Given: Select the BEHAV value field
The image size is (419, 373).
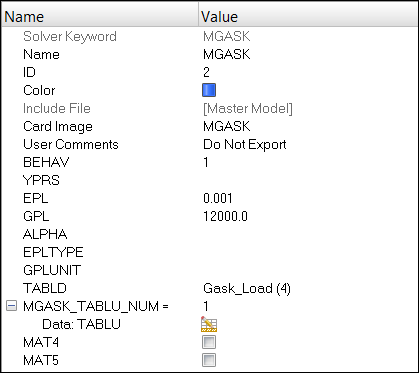Looking at the screenshot, I should [308, 162].
